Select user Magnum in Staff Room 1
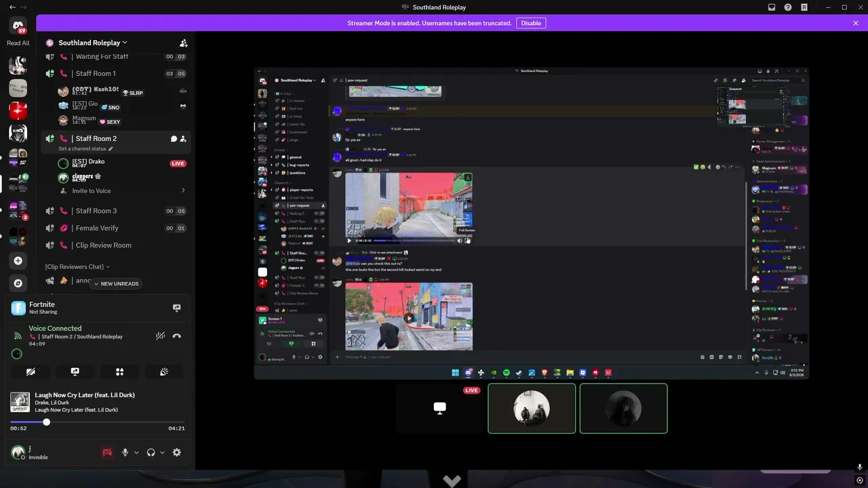This screenshot has height=488, width=868. click(x=122, y=120)
